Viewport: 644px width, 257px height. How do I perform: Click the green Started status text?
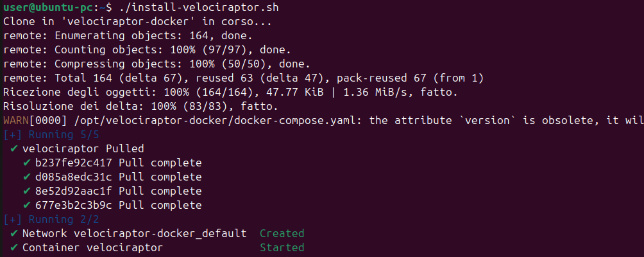pyautogui.click(x=282, y=247)
